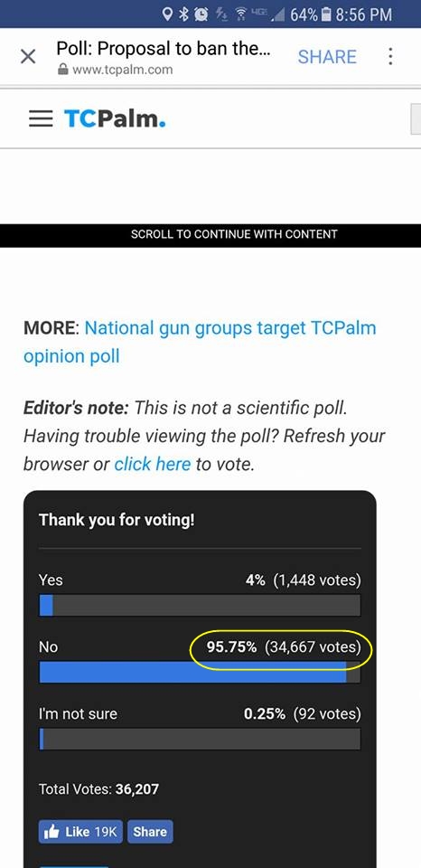Screen dimensions: 421x868
Task: Tap the padlock security icon beside the URL
Action: coord(63,70)
